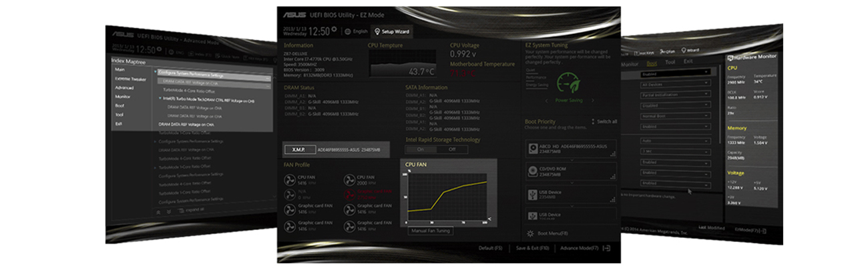Select Extreme Tweaker in Index Maptree

click(130, 79)
